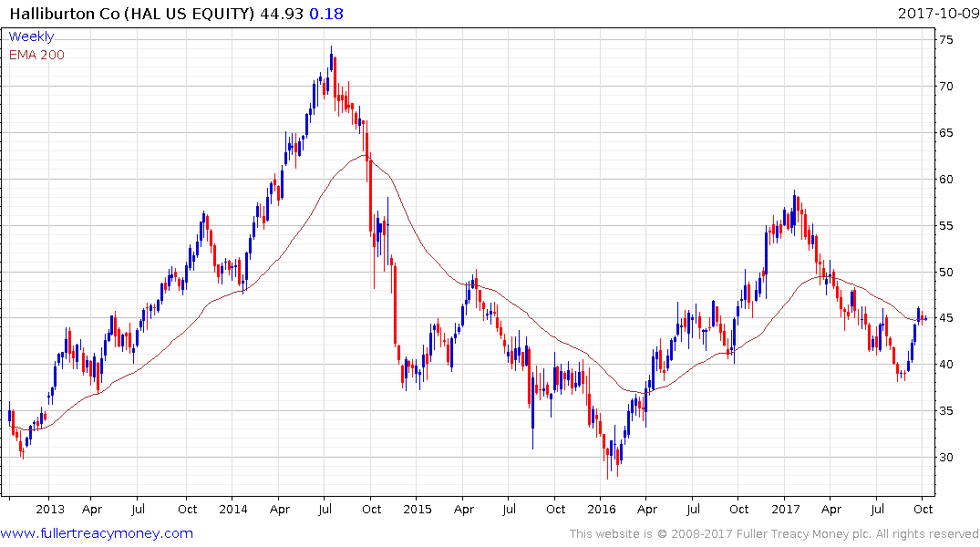Click the 35 price axis label
This screenshot has width=980, height=547.
point(945,411)
